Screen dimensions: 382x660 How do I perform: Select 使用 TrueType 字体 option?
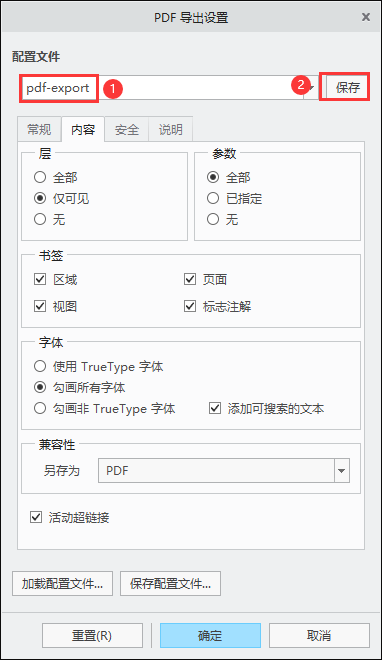[x=40, y=366]
